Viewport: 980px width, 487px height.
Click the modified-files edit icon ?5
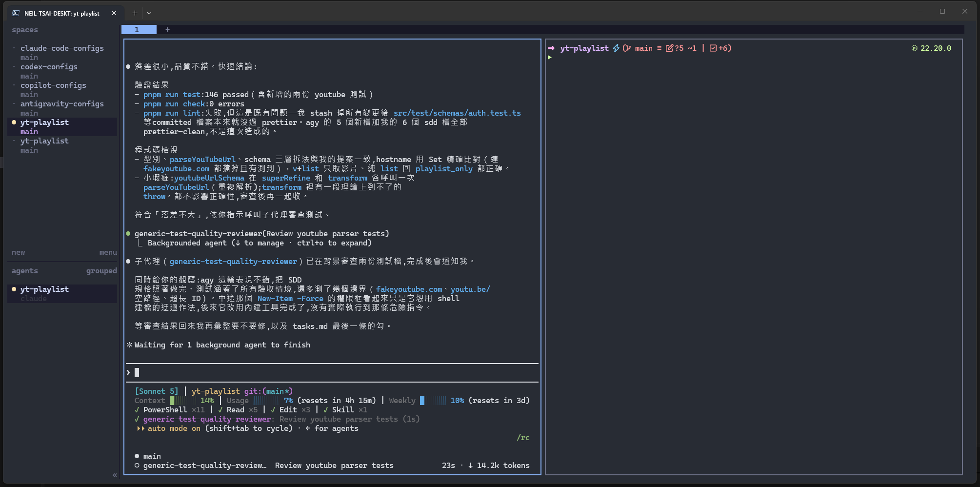[675, 48]
